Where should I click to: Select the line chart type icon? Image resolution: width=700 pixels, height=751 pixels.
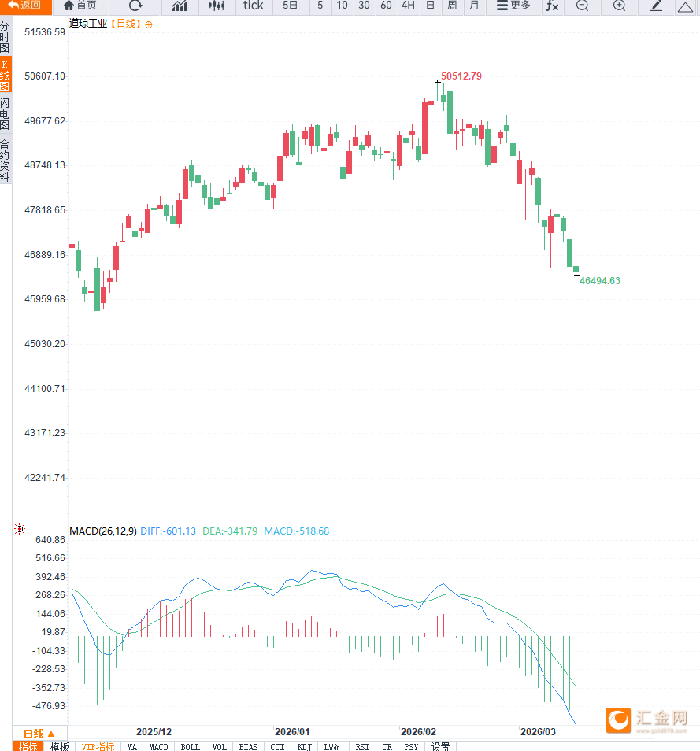click(180, 6)
